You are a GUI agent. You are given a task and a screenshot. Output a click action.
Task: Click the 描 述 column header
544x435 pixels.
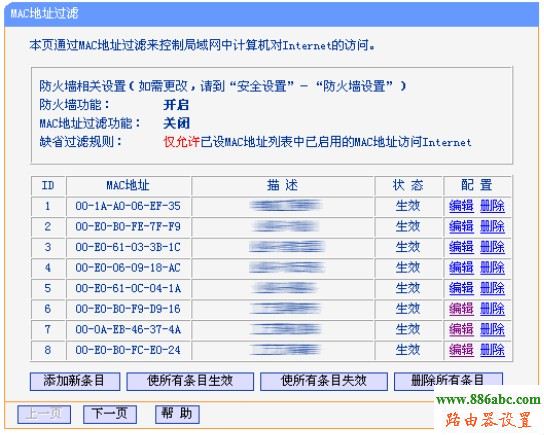click(282, 185)
